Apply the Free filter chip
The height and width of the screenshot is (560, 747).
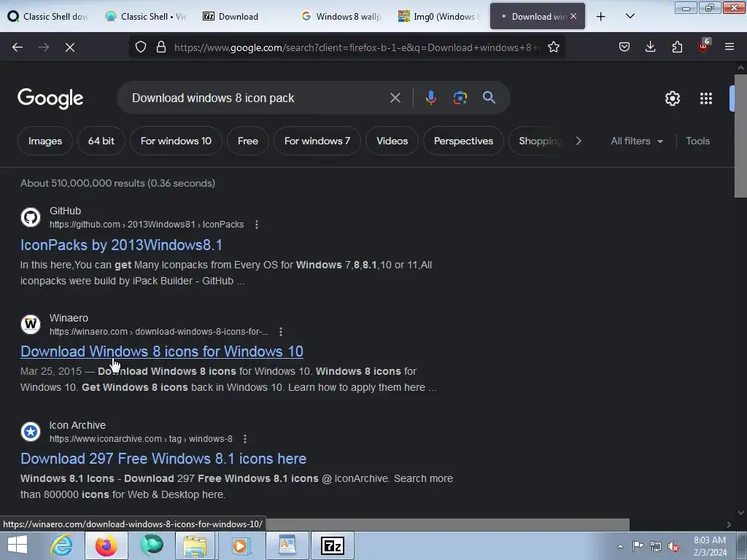pyautogui.click(x=248, y=141)
